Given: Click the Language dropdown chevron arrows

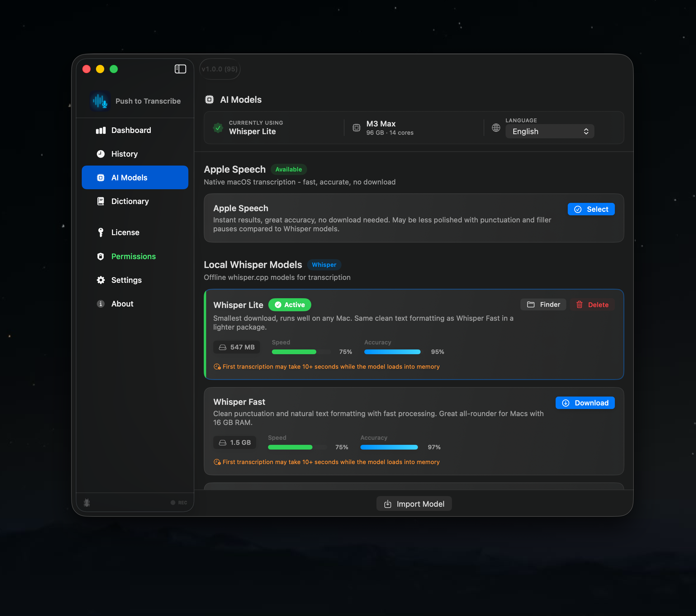Looking at the screenshot, I should click(586, 131).
